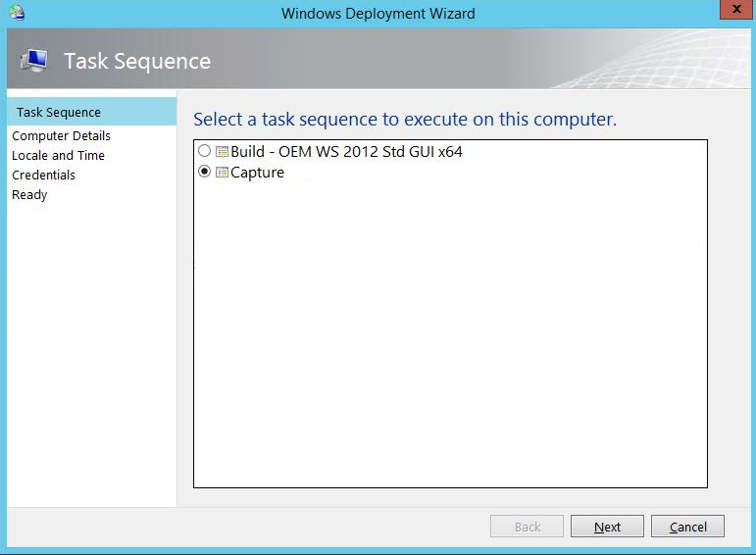Click the Windows Deployment Wizard title bar text
This screenshot has height=555, width=756.
tap(378, 14)
